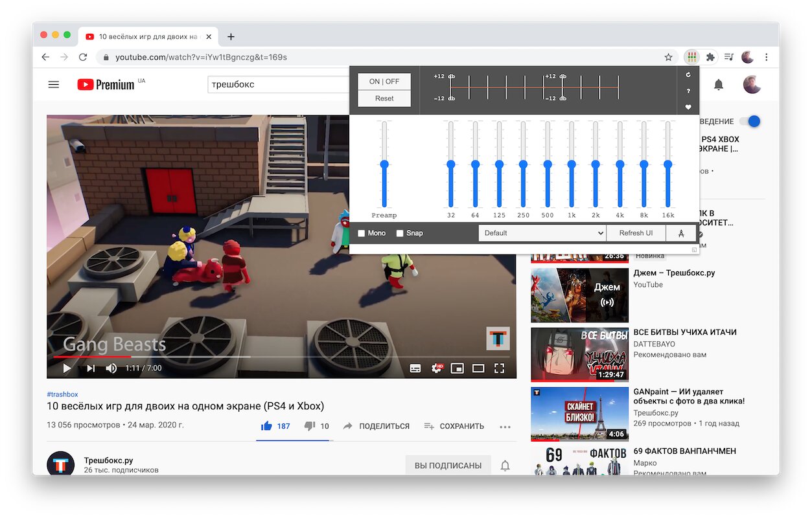Select the YouTube video browser tab

(x=149, y=37)
